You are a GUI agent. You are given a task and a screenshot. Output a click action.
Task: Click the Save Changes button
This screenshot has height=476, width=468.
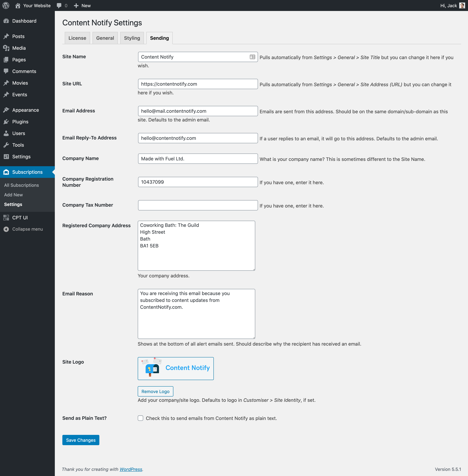pos(81,440)
